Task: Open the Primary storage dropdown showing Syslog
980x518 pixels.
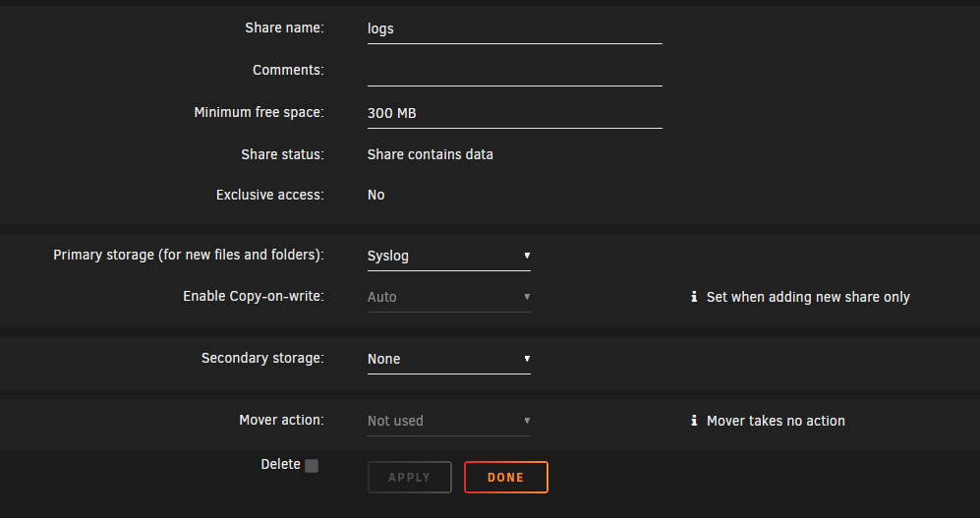Action: coord(449,256)
